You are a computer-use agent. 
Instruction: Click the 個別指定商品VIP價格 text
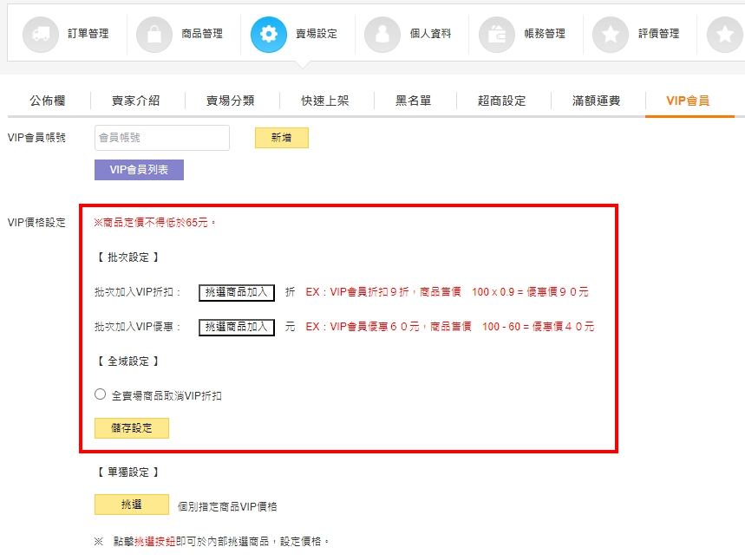pyautogui.click(x=227, y=507)
